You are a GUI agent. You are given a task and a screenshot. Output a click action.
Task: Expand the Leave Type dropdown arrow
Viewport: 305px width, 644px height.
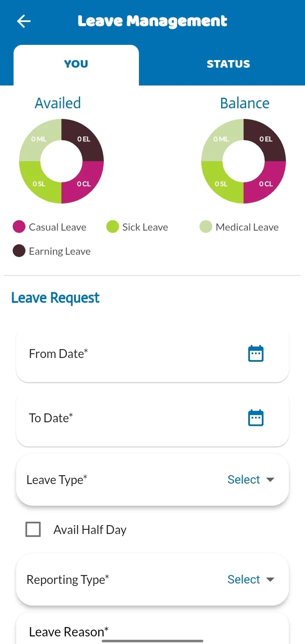pos(270,480)
